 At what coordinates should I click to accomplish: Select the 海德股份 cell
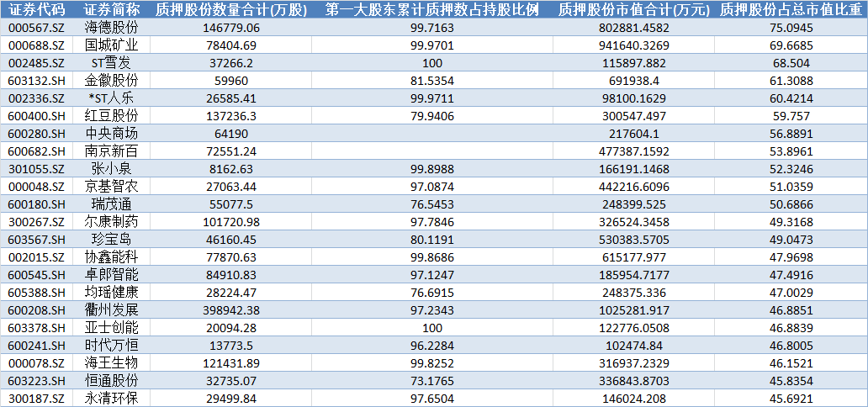click(111, 27)
